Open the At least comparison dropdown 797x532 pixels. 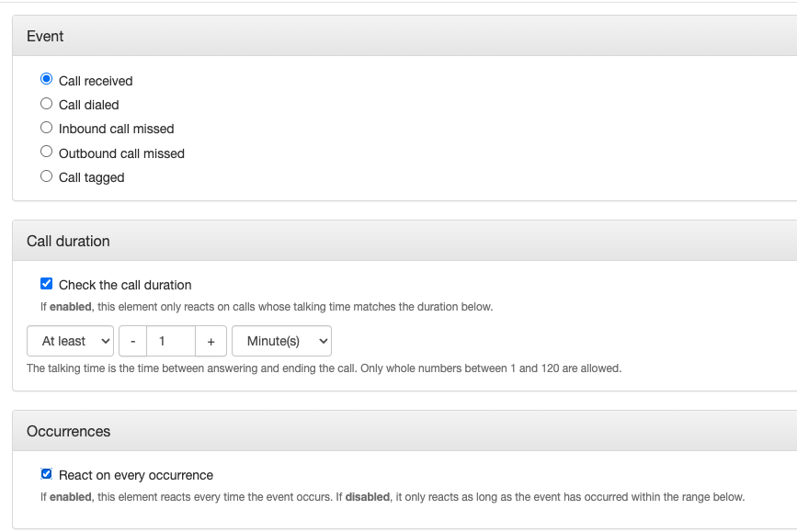70,341
